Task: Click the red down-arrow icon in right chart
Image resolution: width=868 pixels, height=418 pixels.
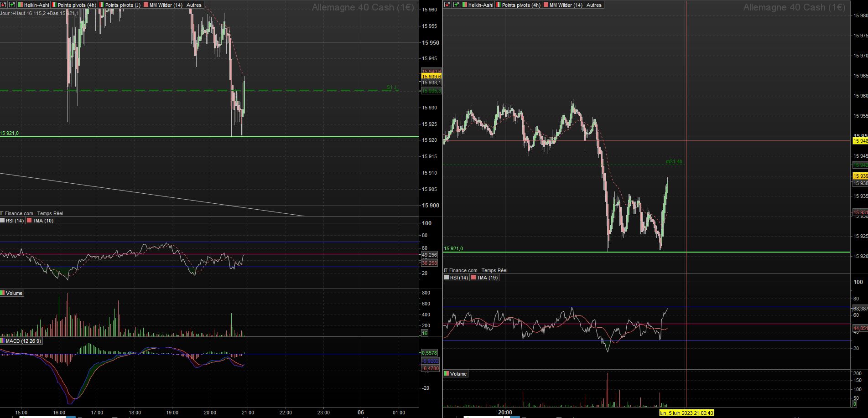Action: [x=447, y=5]
